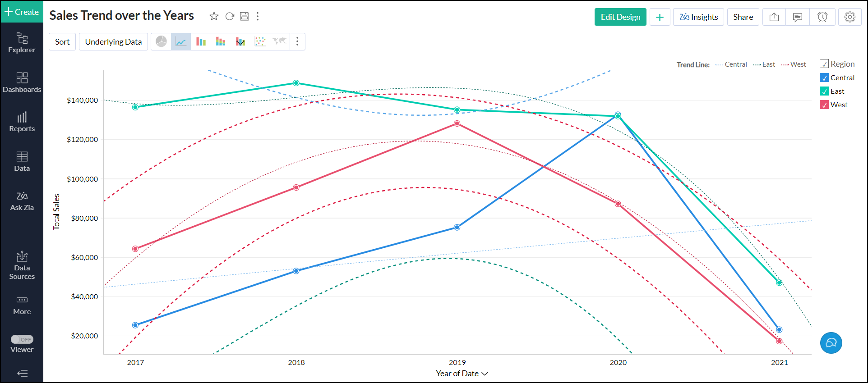Click the 2019 West data point

click(457, 123)
